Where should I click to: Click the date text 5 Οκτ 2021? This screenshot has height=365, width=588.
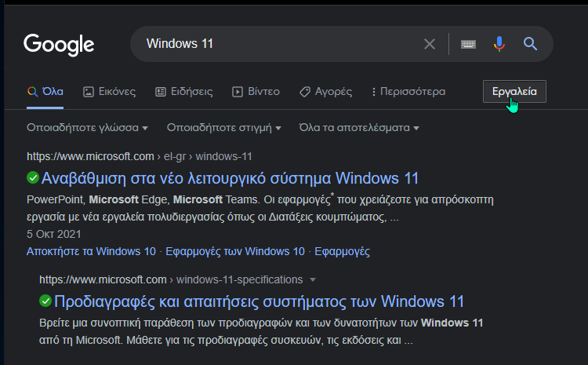click(x=54, y=234)
